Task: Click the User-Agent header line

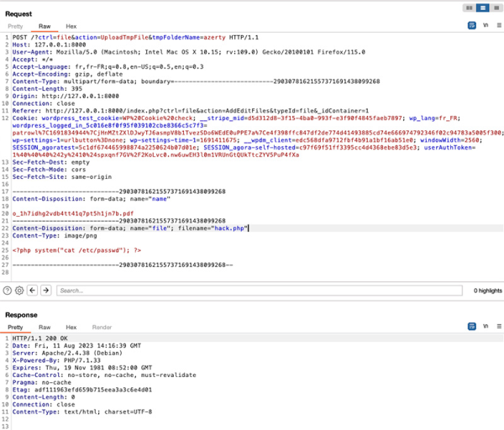Action: point(189,52)
